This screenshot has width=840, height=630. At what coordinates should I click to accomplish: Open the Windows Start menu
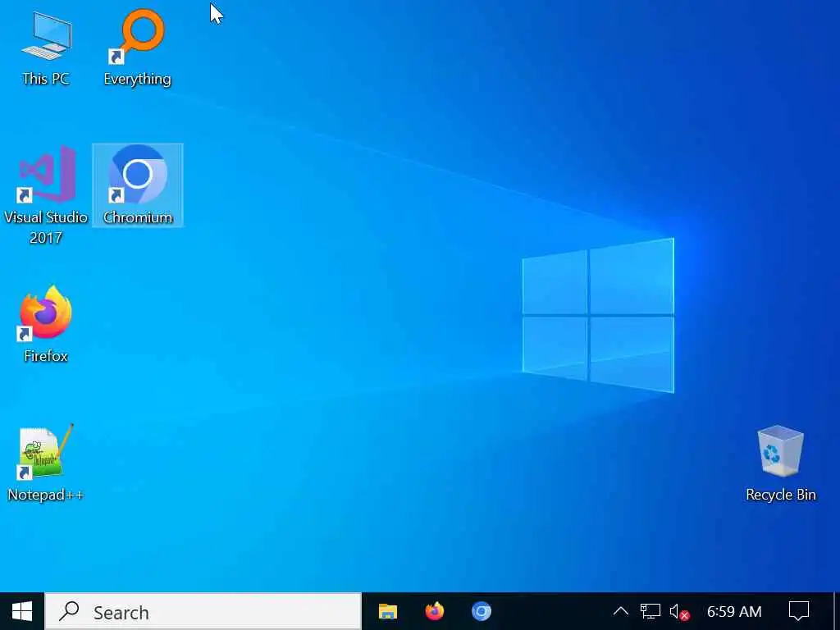[22, 611]
